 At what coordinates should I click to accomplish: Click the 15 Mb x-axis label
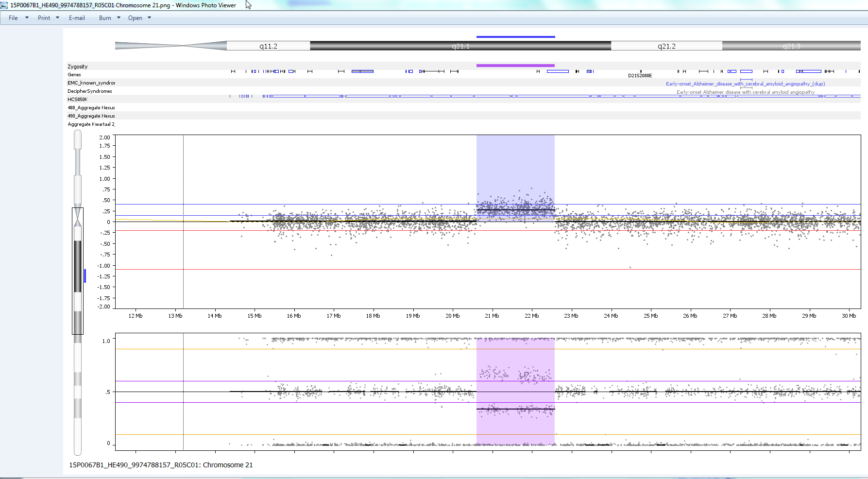coord(255,316)
